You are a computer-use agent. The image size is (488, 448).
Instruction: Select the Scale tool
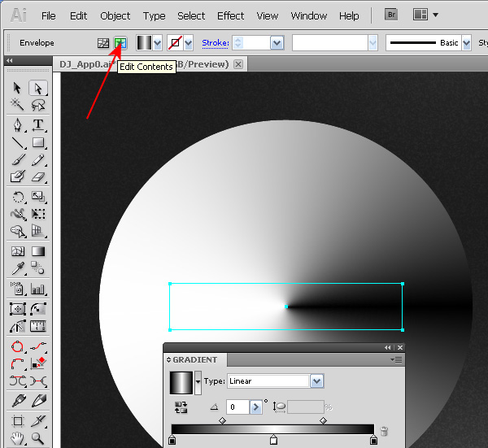[x=38, y=197]
